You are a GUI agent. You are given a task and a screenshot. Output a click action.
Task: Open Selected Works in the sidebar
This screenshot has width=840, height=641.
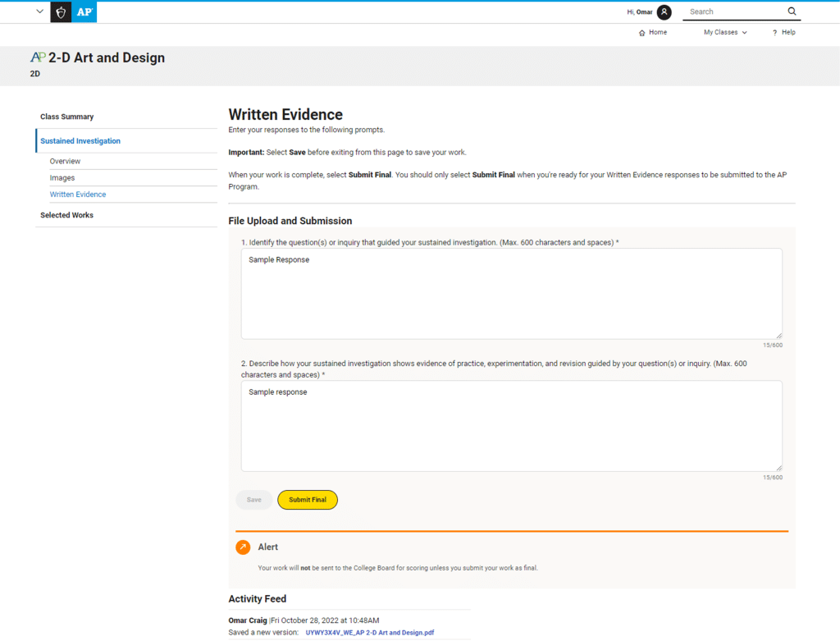click(67, 215)
